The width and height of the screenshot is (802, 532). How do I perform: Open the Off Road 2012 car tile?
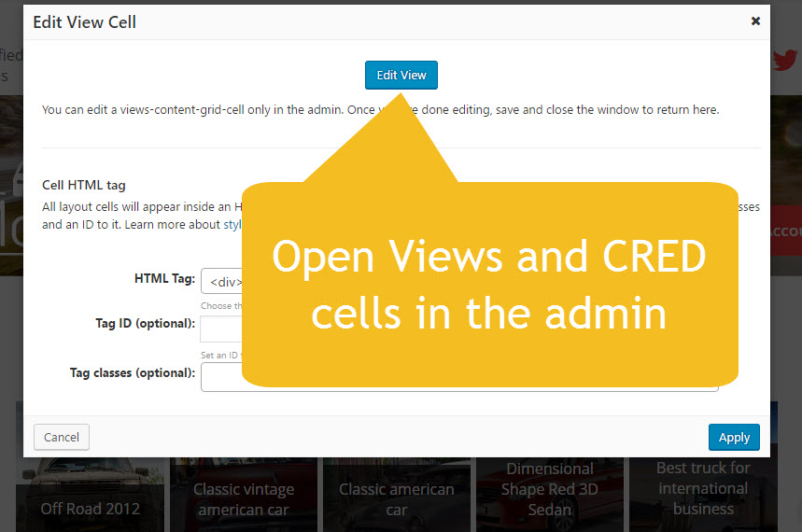click(90, 495)
